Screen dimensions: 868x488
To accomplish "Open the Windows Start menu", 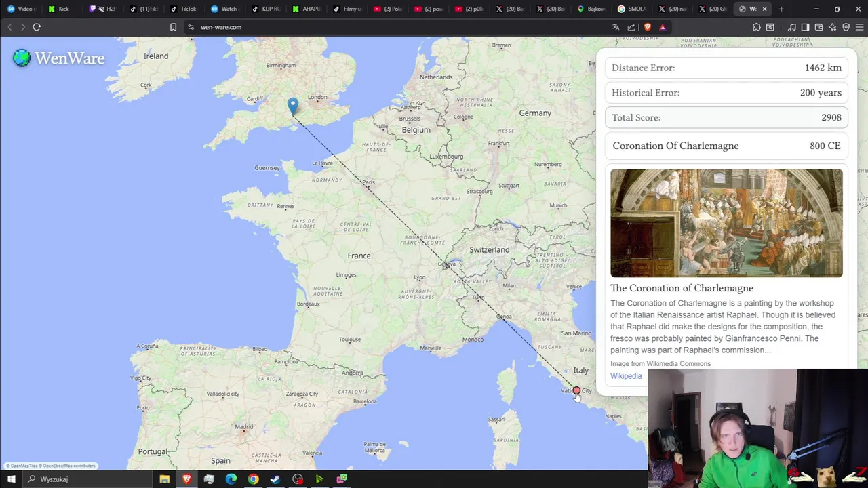I will click(x=11, y=479).
